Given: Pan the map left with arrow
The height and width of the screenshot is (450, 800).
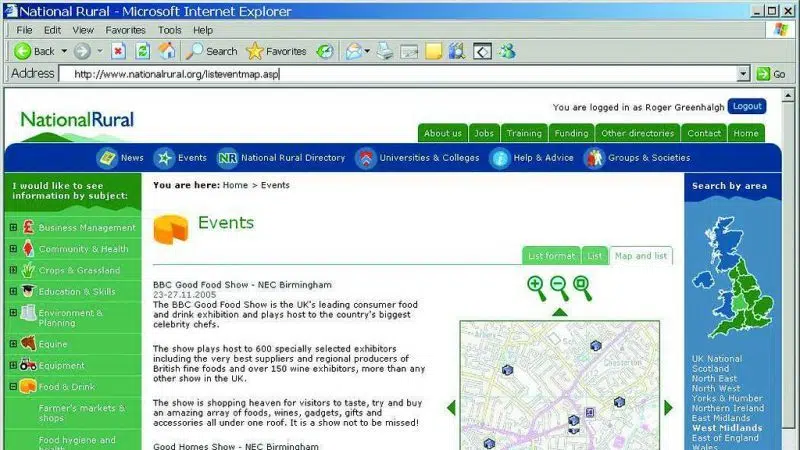Looking at the screenshot, I should point(451,408).
